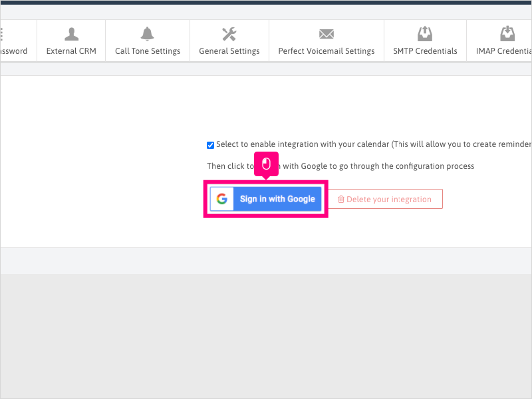Click the General Settings tools icon
This screenshot has height=399, width=532.
(229, 34)
